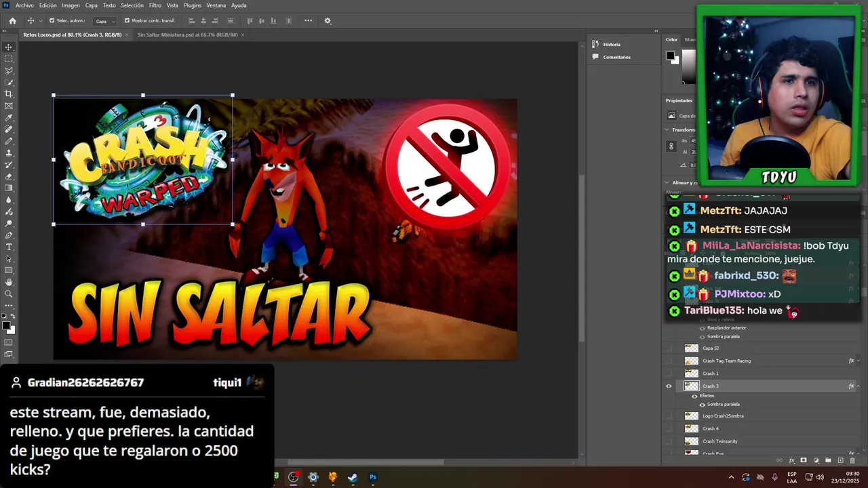
Task: Show the Capa 52 layer
Action: point(669,348)
